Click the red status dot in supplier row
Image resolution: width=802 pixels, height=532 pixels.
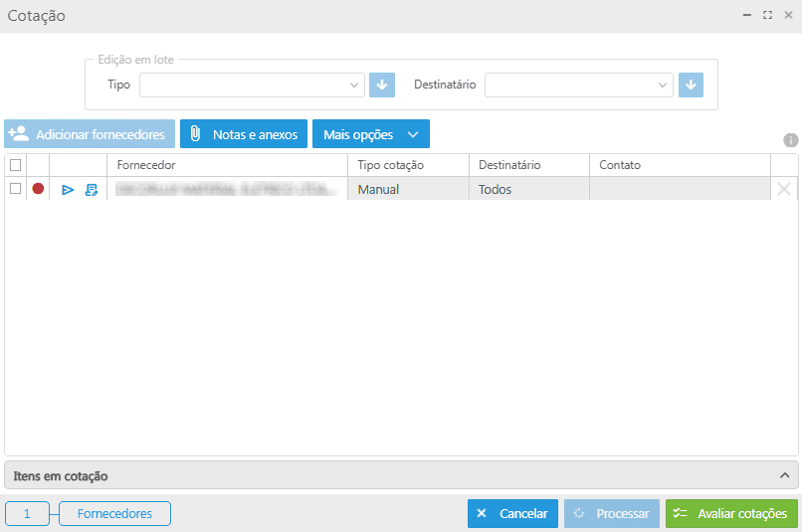pyautogui.click(x=38, y=188)
